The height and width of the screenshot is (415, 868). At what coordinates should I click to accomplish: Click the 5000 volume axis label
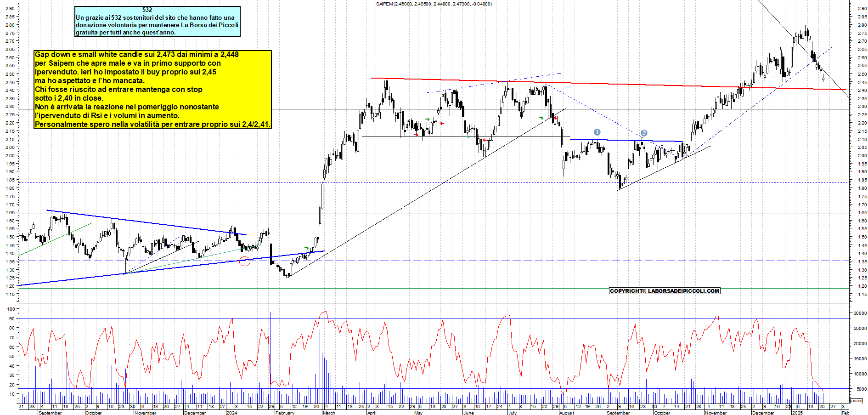pos(862,389)
